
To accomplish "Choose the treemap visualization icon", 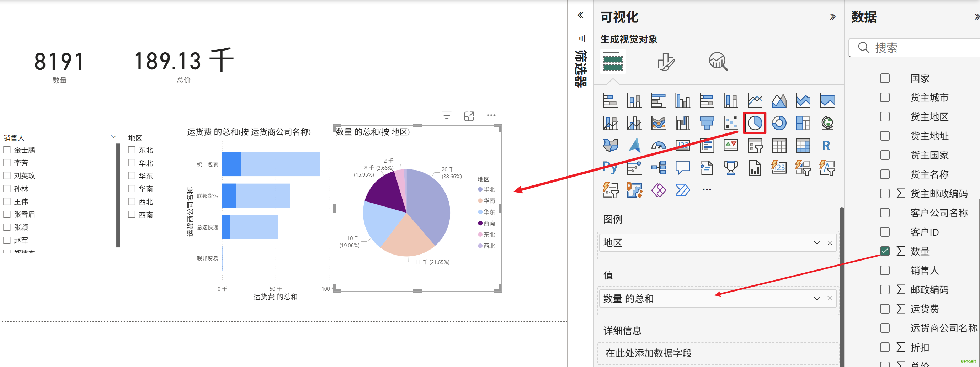I will click(x=803, y=123).
